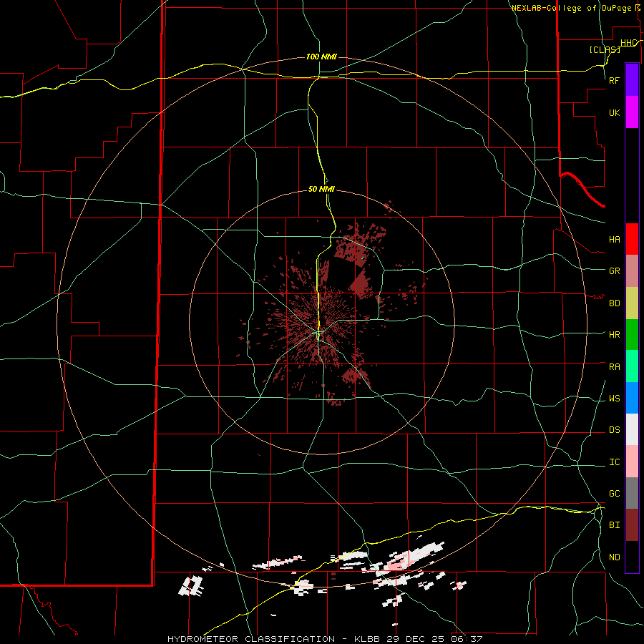This screenshot has height=644, width=644.
Task: Click the green HR legend color swatch
Action: click(x=632, y=335)
